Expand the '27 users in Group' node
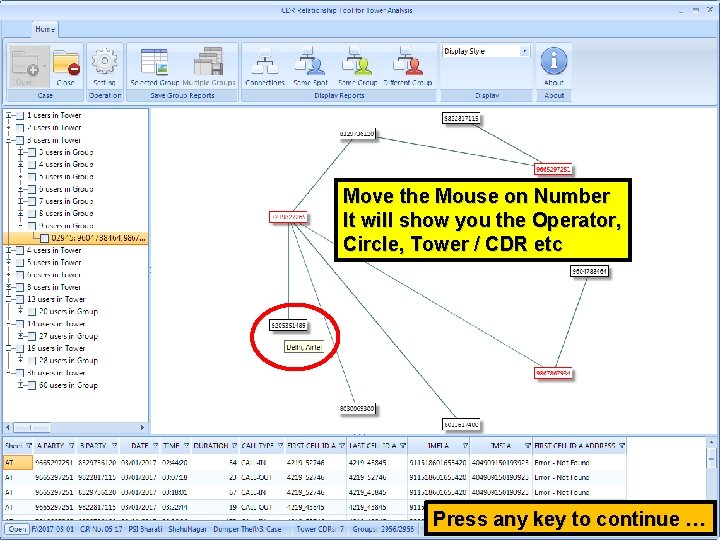 point(20,336)
